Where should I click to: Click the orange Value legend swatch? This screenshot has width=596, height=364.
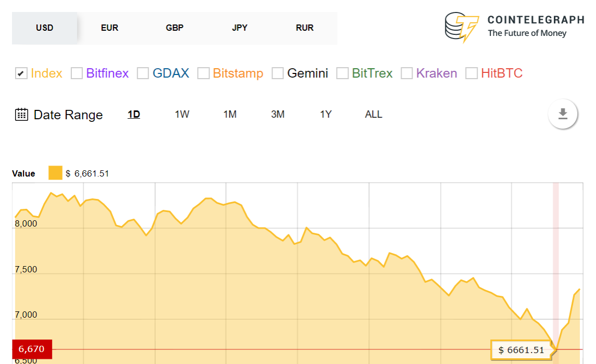[x=55, y=172]
